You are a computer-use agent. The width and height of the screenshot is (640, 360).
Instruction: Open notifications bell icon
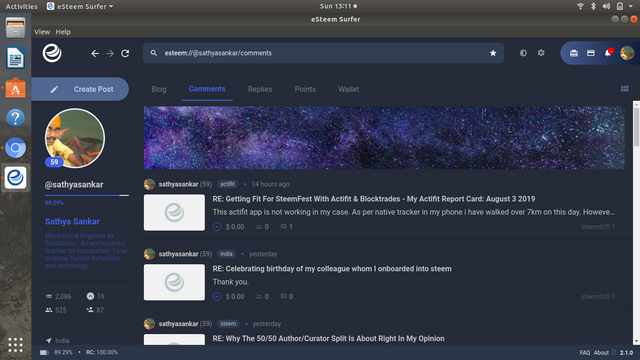(x=608, y=53)
